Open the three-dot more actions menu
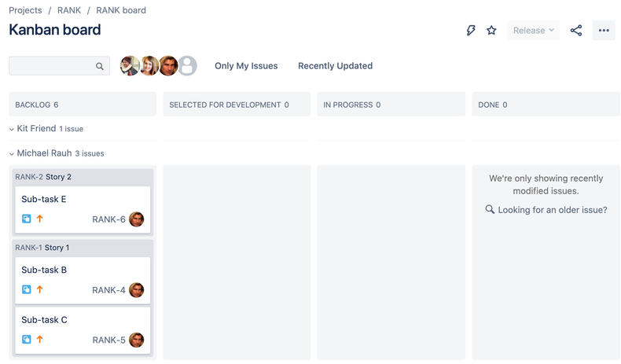Screen dimensions: 621x364 tap(604, 31)
